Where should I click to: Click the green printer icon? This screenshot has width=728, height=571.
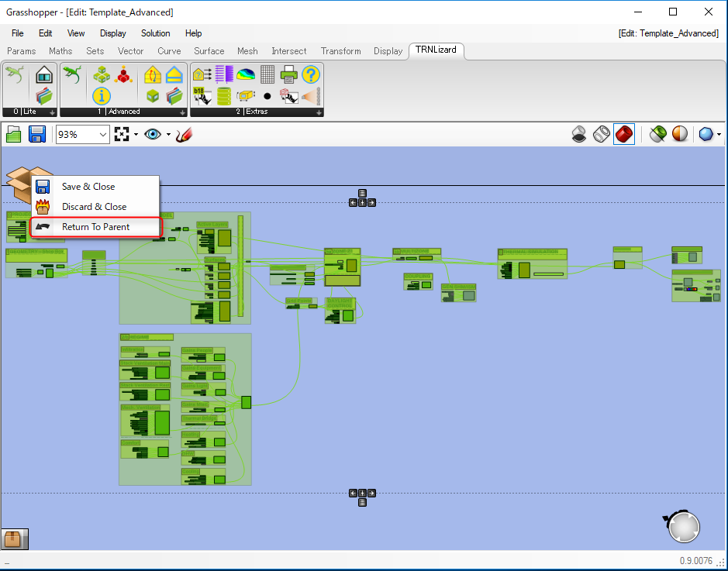pos(289,74)
